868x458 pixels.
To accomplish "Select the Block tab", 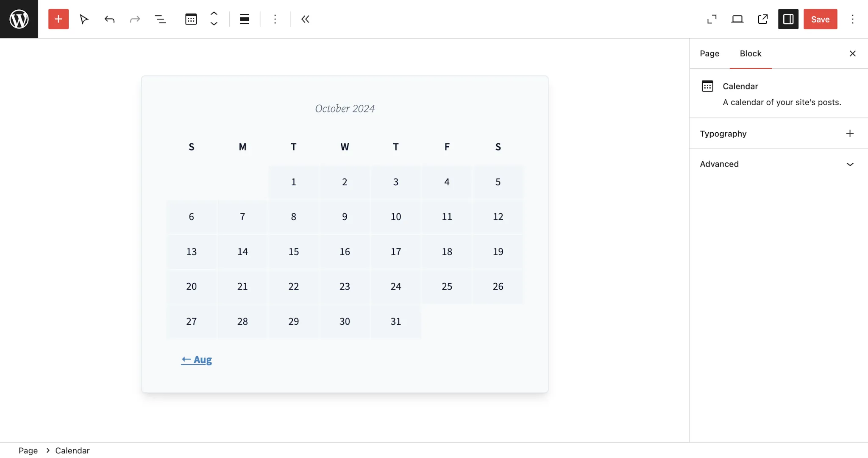I will pyautogui.click(x=751, y=53).
